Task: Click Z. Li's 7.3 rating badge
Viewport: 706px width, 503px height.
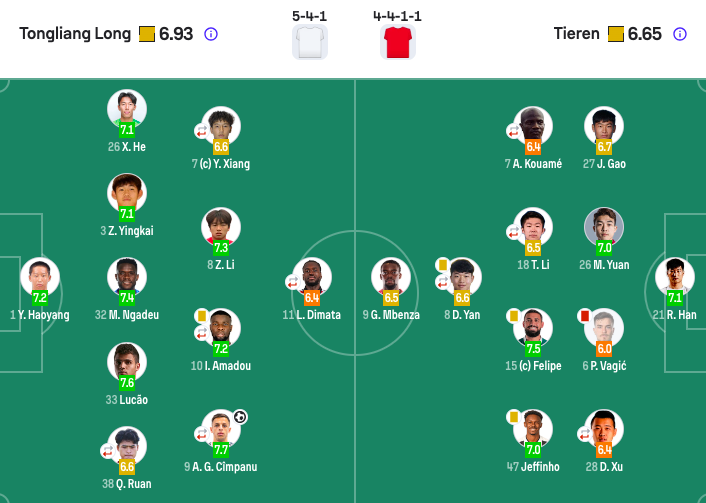Action: [x=221, y=247]
